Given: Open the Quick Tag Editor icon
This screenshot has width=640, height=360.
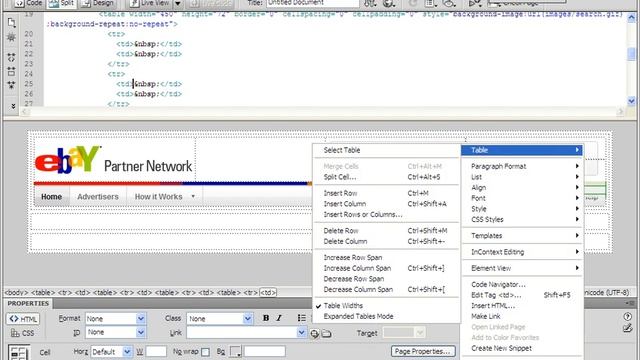Looking at the screenshot, I should point(628,328).
